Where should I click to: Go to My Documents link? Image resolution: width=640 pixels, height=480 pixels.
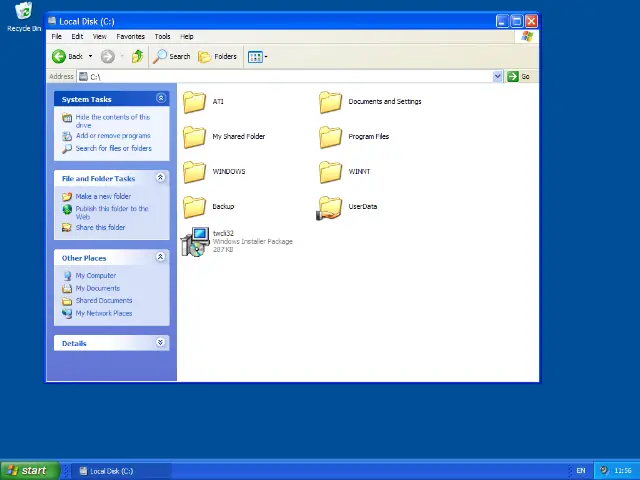coord(98,288)
